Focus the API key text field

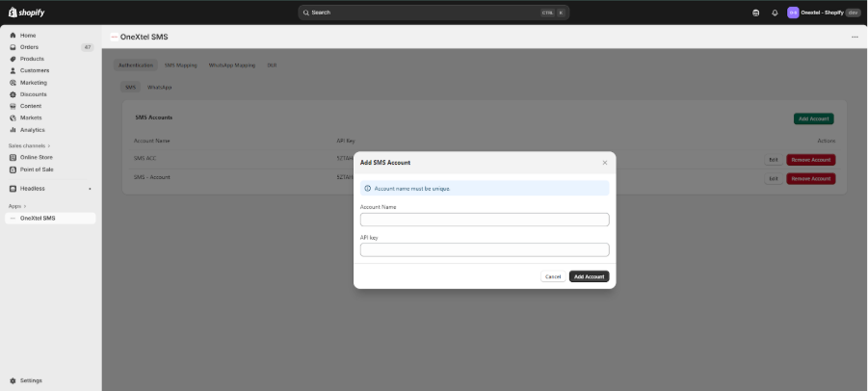tap(485, 249)
